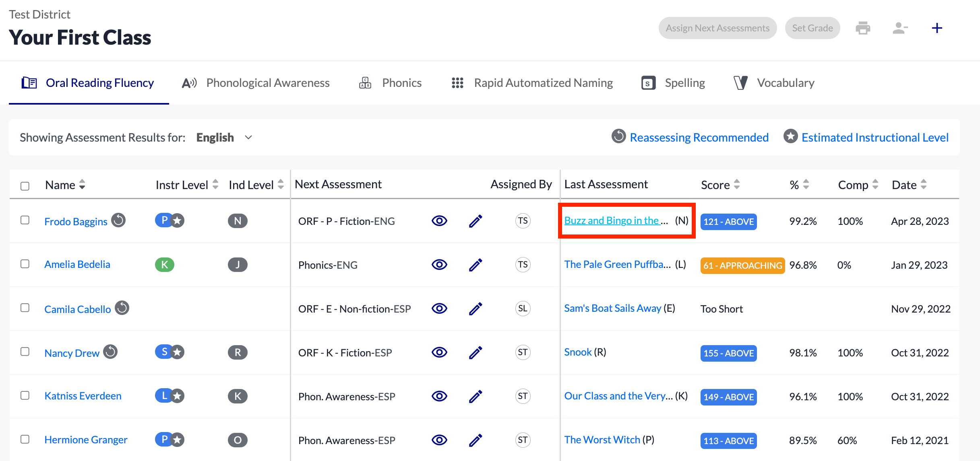This screenshot has height=461, width=980.
Task: Select the checkbox for Frodo Baggins' row
Action: click(25, 221)
